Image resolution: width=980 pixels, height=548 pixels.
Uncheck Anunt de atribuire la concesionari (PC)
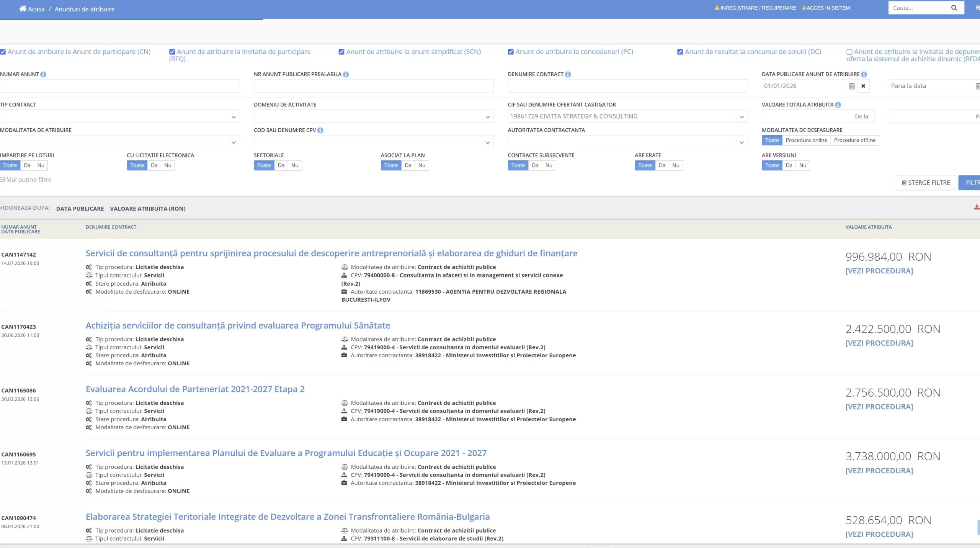pos(511,52)
